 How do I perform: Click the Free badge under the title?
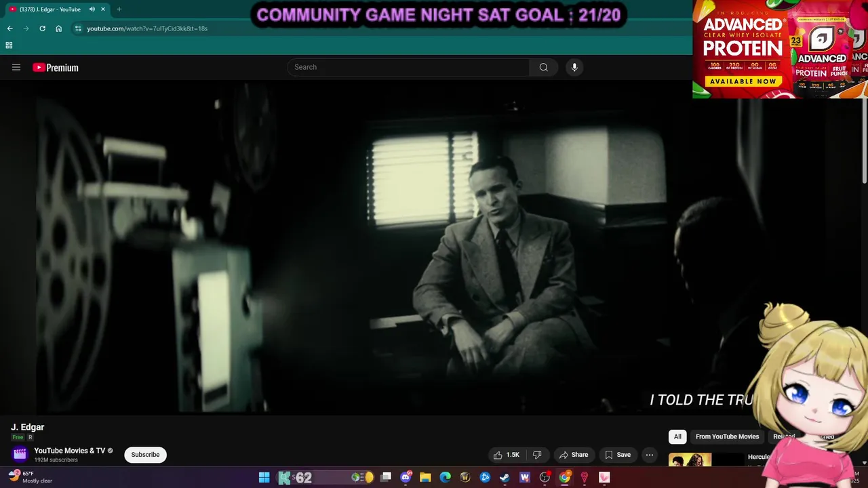click(18, 438)
